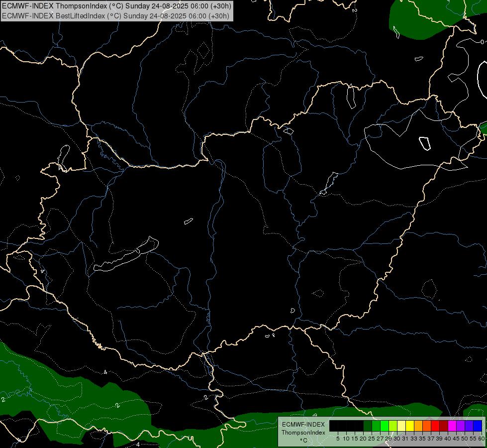Select the orange-red 35-37 legend swatch

[x=427, y=426]
